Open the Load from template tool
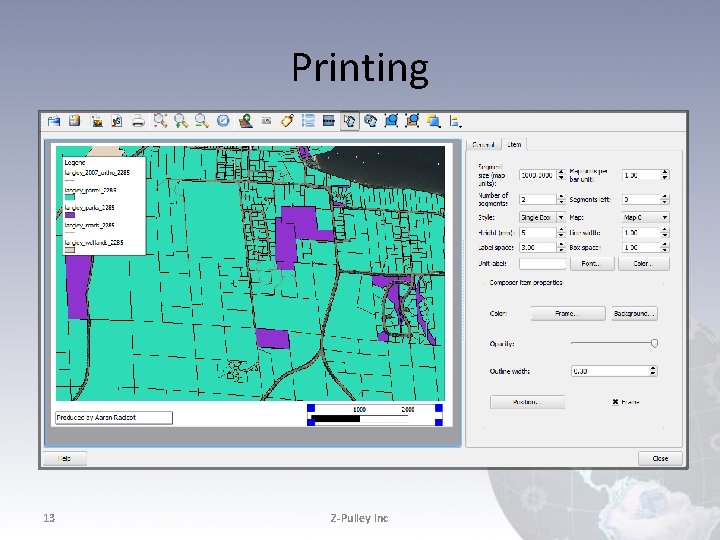The height and width of the screenshot is (540, 720). point(54,121)
